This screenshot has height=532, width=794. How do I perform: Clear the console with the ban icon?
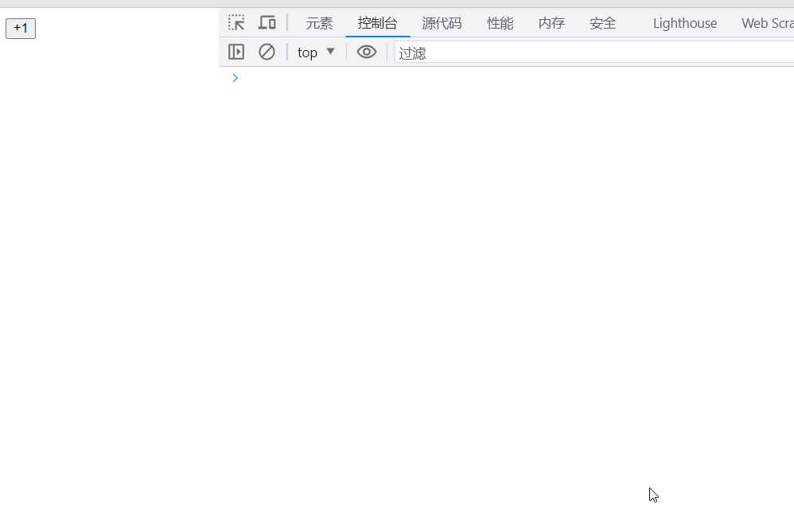[x=267, y=52]
